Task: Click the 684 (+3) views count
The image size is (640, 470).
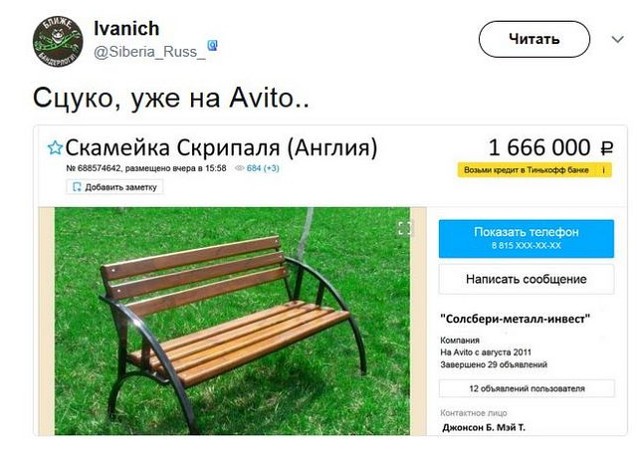Action: [263, 168]
